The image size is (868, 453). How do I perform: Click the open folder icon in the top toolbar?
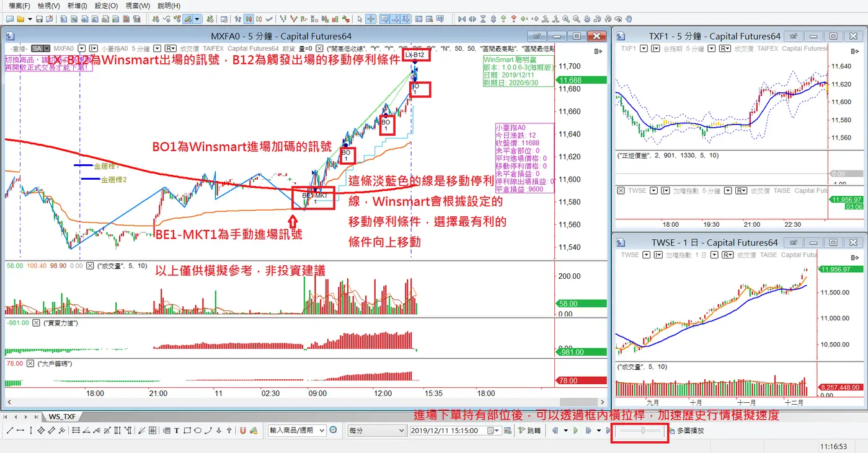click(20, 19)
